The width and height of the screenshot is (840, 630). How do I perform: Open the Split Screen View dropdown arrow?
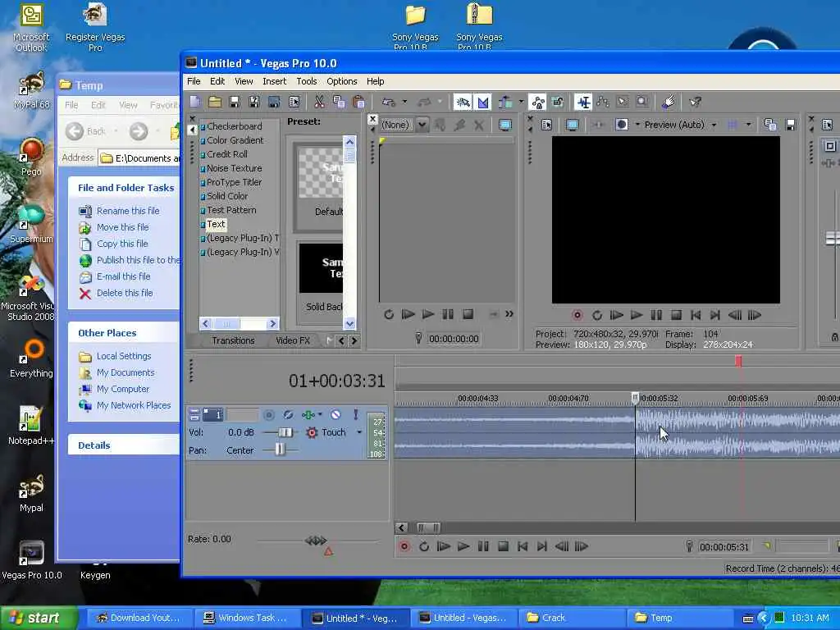coord(637,125)
